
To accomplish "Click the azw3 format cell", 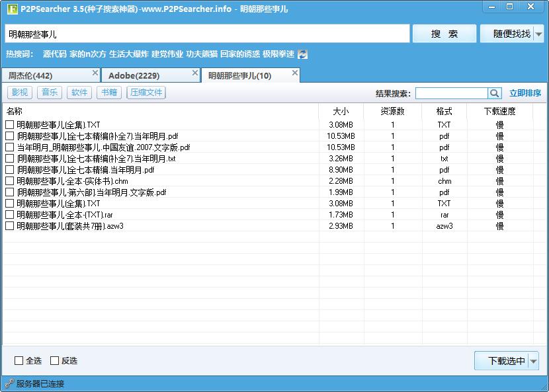I will click(x=444, y=226).
